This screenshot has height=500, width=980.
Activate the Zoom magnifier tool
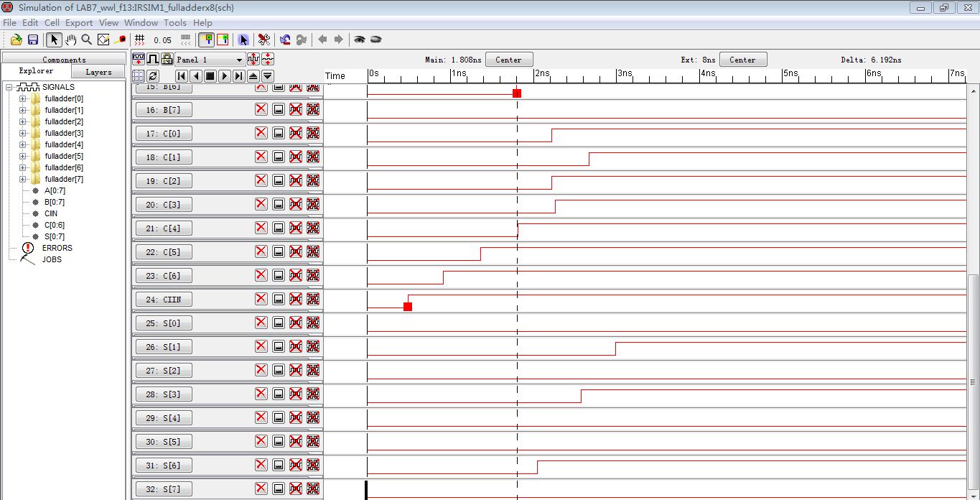[87, 40]
